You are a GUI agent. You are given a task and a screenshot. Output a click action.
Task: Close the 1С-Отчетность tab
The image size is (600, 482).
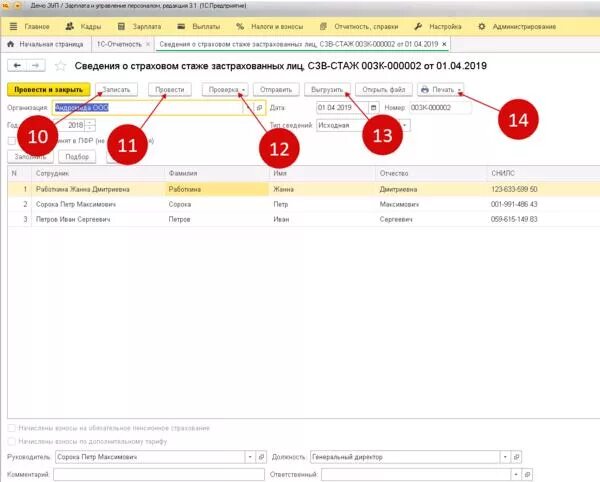click(x=148, y=44)
